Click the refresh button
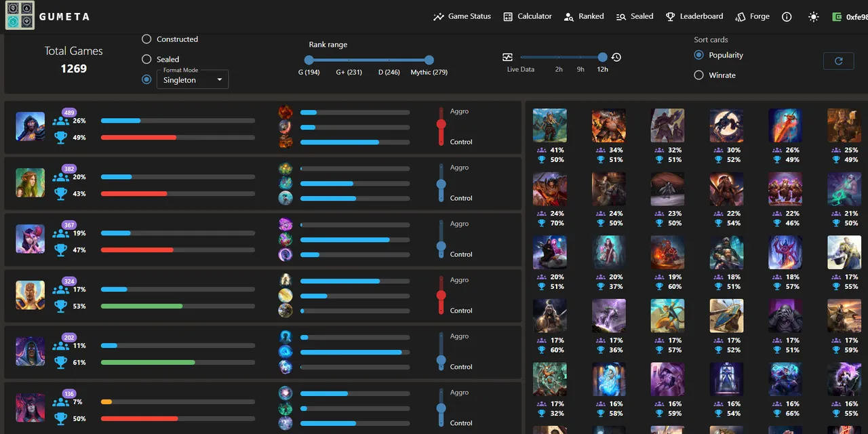The image size is (868, 434). click(838, 61)
